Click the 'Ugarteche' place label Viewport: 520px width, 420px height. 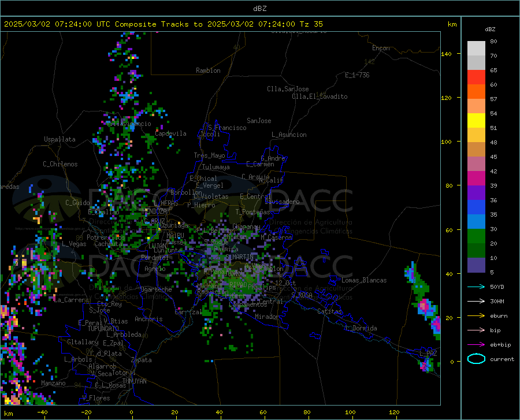coord(156,289)
